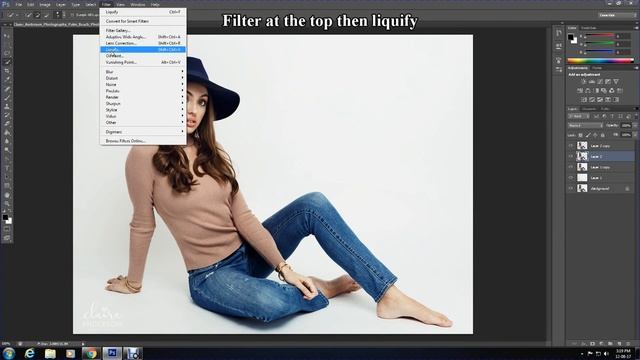Select the Rectangular Marquee tool
The width and height of the screenshot is (640, 360).
7,44
